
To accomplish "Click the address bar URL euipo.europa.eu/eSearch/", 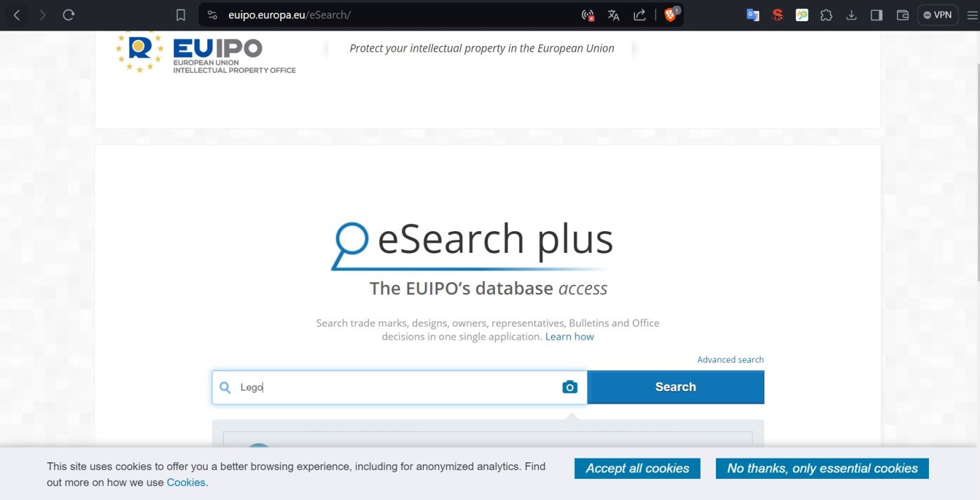I will coord(290,15).
